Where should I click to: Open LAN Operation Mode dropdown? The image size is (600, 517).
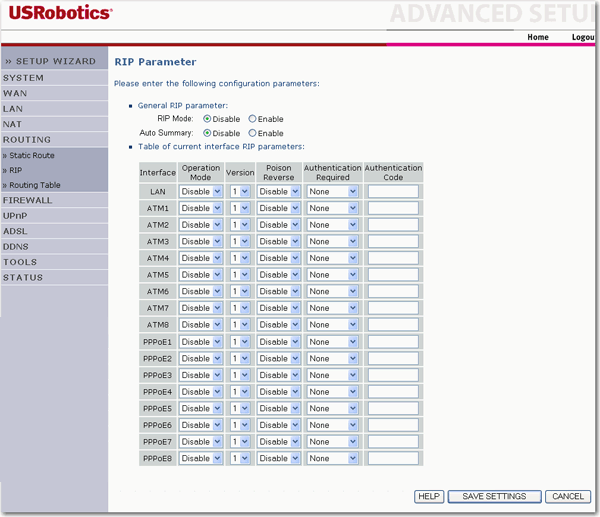[x=201, y=191]
